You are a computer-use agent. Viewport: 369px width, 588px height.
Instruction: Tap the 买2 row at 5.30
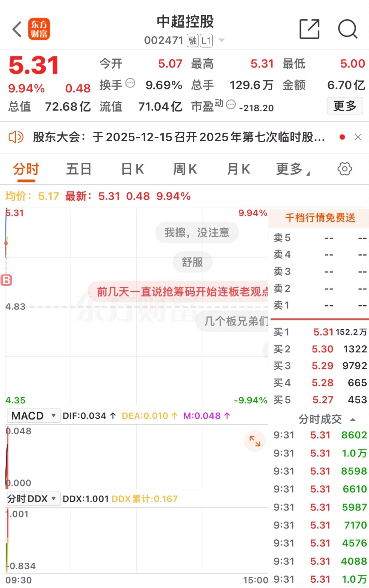coord(320,349)
